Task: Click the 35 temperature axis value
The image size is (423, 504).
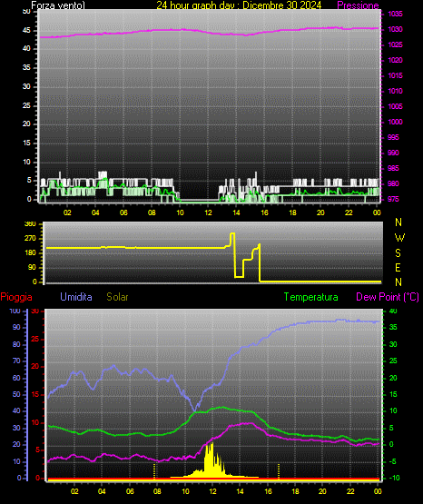Action: (x=393, y=327)
